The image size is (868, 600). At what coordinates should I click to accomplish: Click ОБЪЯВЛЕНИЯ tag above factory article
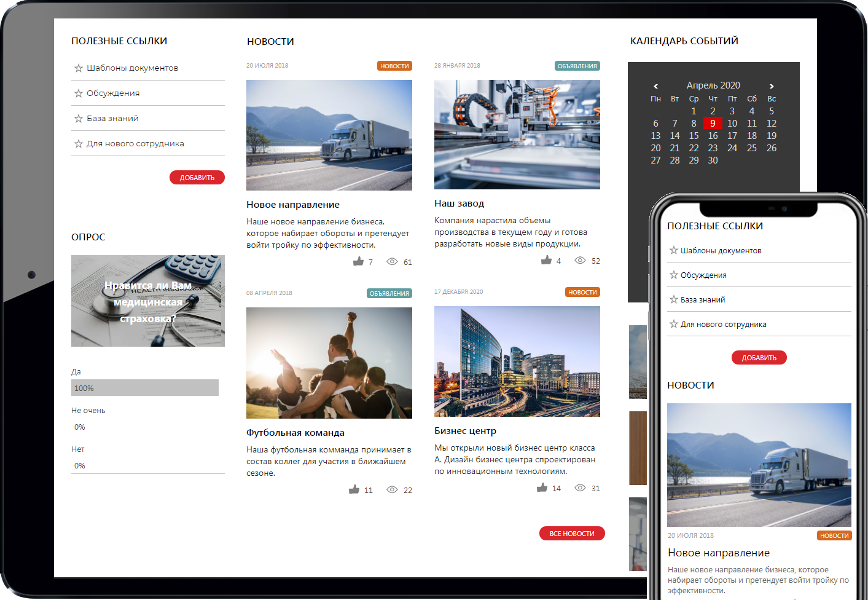coord(577,66)
